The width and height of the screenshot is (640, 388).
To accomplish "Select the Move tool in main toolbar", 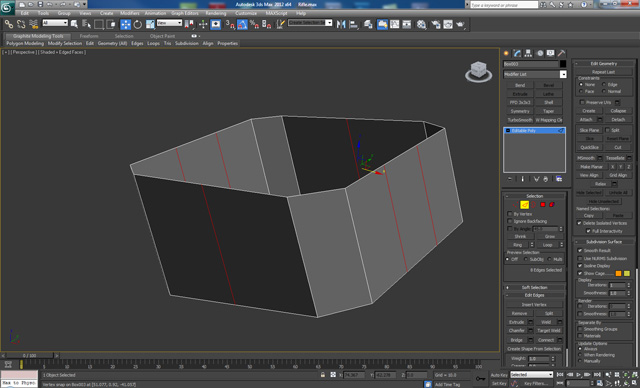I will (x=125, y=24).
